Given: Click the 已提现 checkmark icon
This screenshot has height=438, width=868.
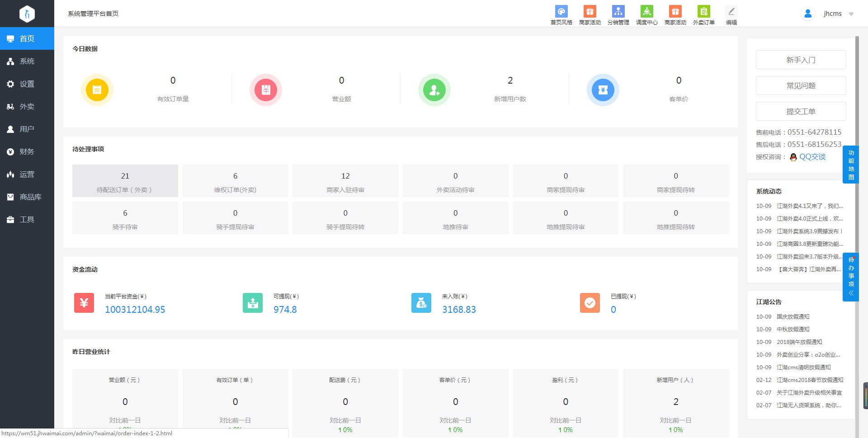Looking at the screenshot, I should pyautogui.click(x=590, y=303).
